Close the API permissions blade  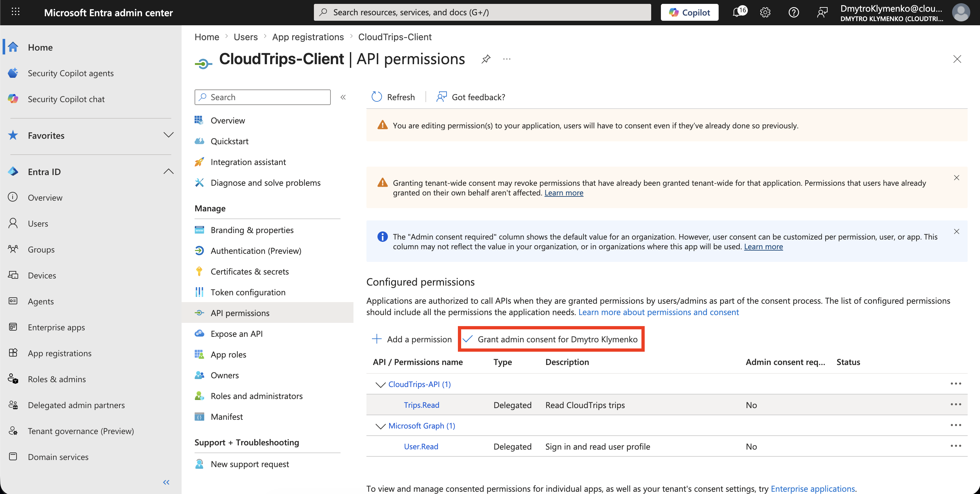point(957,59)
